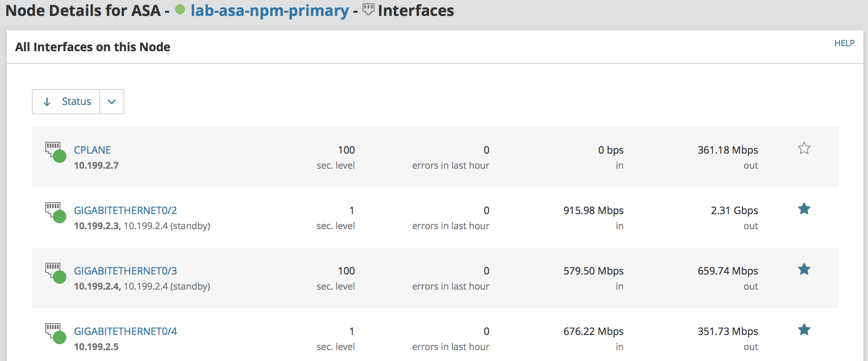This screenshot has height=361, width=868.
Task: Click GigabitEthernet0/4 IP address 10.199.2.5
Action: pos(96,347)
